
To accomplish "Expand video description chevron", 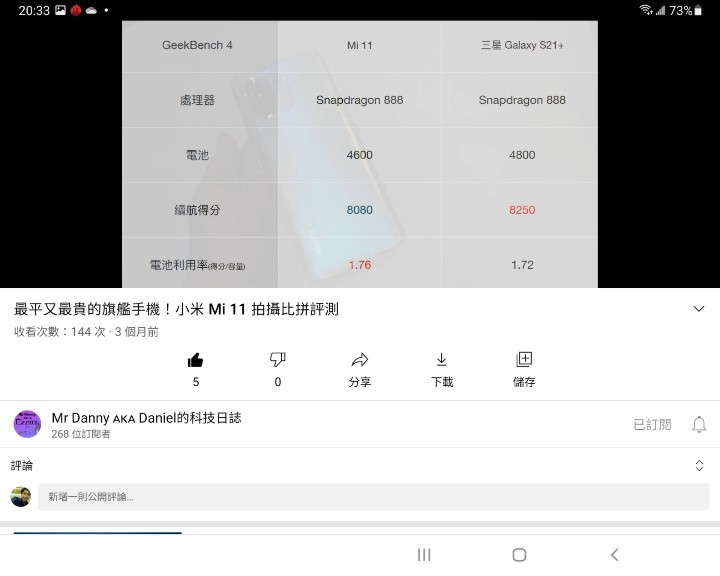I will pos(699,309).
